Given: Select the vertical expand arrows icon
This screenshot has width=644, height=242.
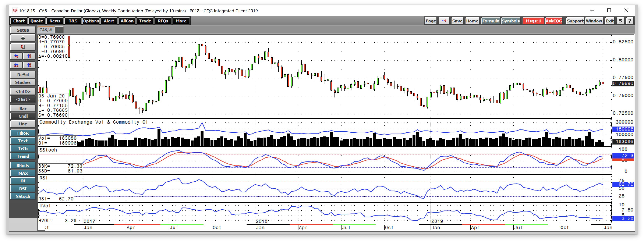Looking at the screenshot, I should pos(29,56).
